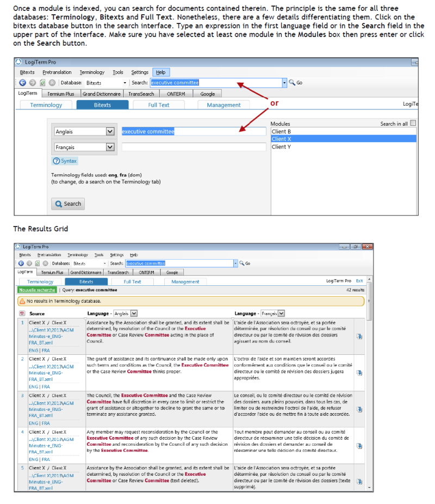Click the back arrow icon in results-grid window toolbar
Image resolution: width=435 pixels, height=504 pixels.
21,263
